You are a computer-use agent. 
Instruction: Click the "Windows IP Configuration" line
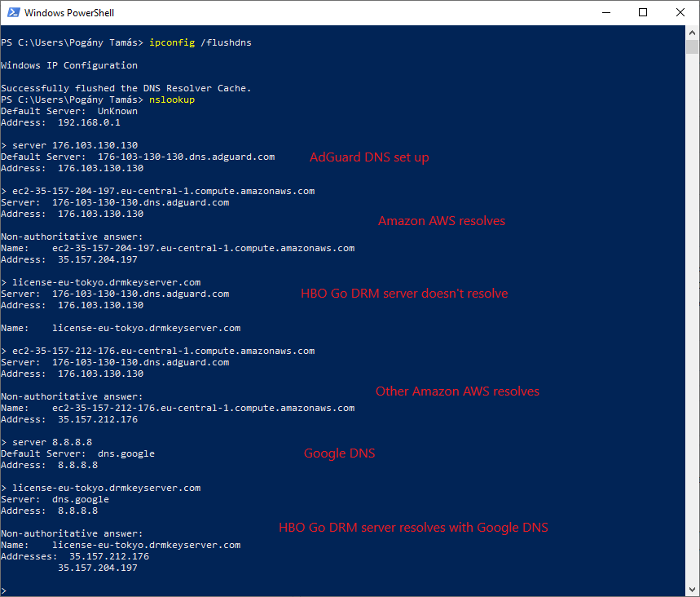(x=69, y=65)
